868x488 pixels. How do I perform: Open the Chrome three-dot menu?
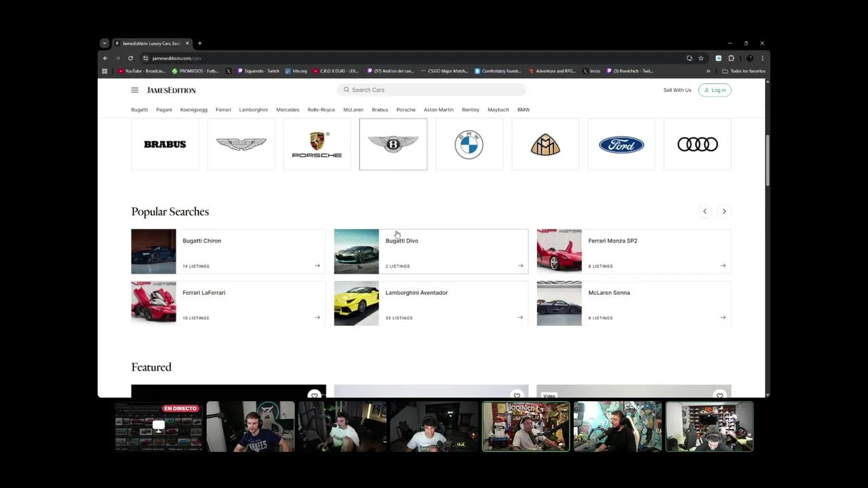(762, 58)
